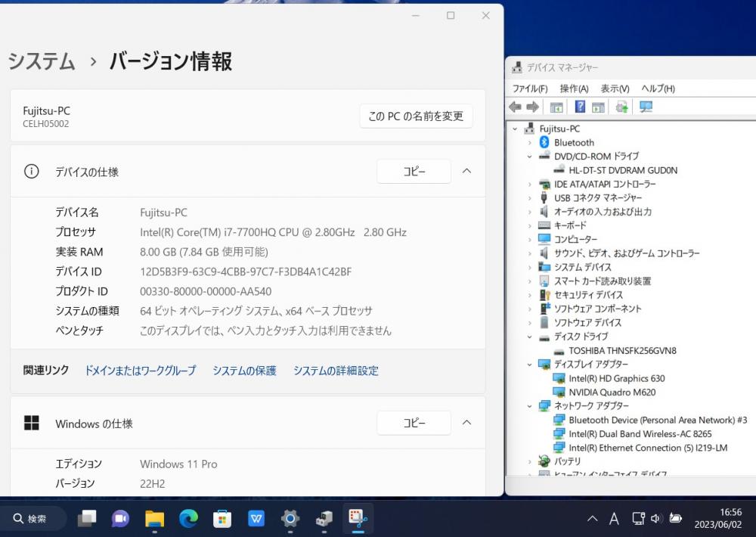Click the IME mode indicator A in tray

[614, 519]
